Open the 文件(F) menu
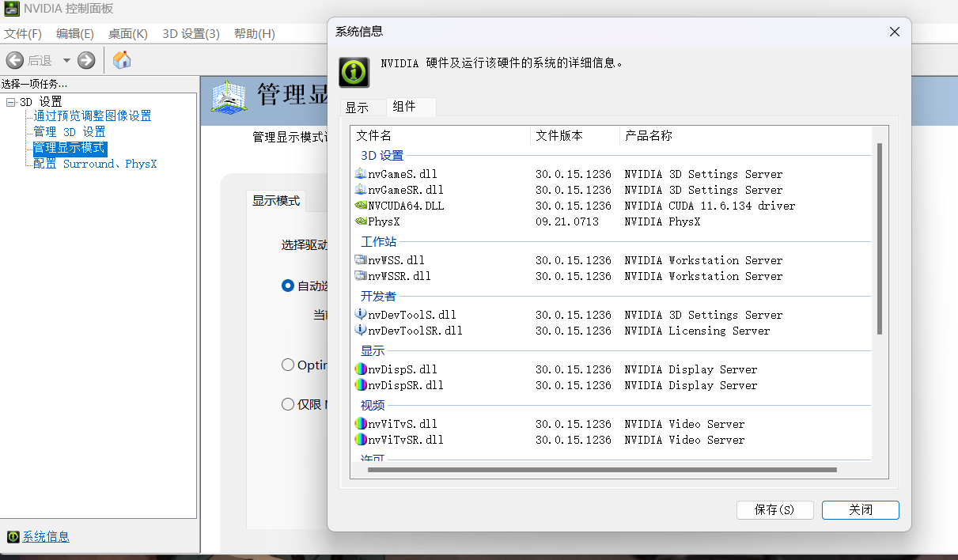This screenshot has height=560, width=958. point(23,34)
